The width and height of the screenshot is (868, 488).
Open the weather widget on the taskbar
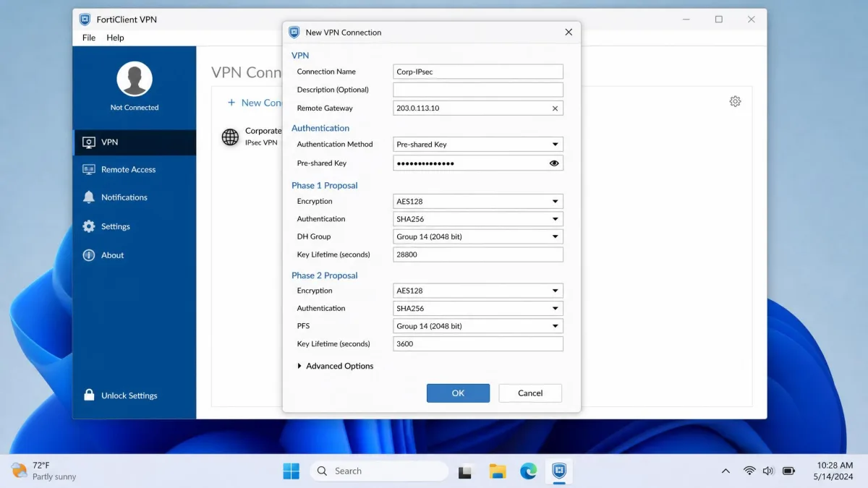[43, 471]
